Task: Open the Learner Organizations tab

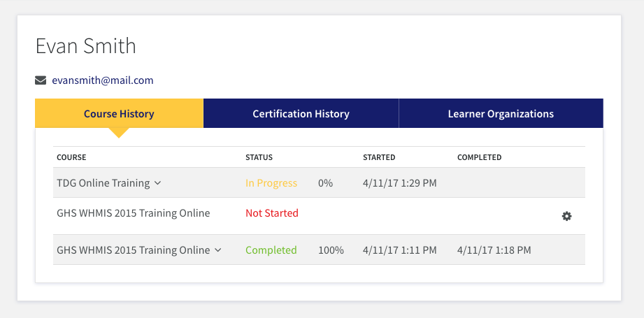Action: (501, 114)
